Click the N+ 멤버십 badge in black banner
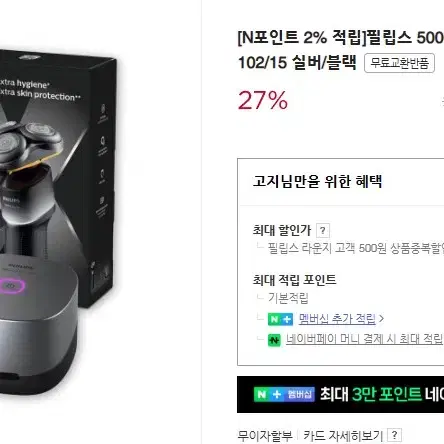Viewport: 444px width, 444px height. pyautogui.click(x=284, y=395)
